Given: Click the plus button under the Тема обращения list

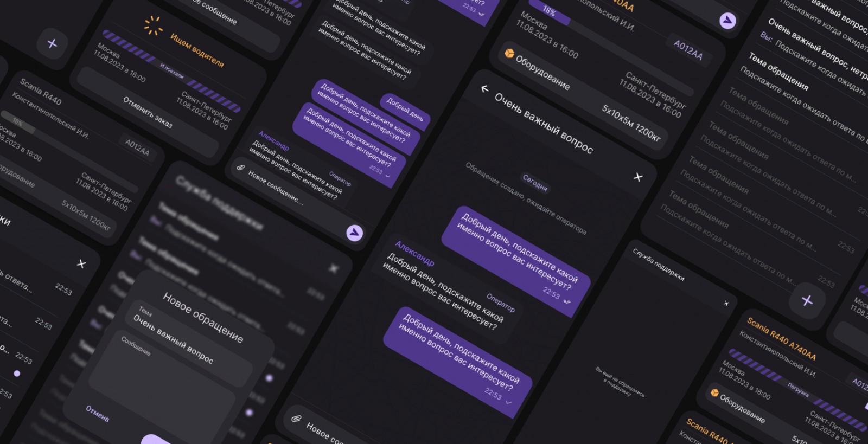Looking at the screenshot, I should pyautogui.click(x=807, y=300).
